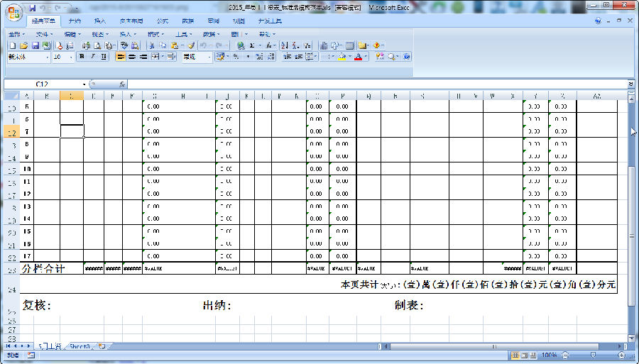Decrease decimal places

tap(271, 57)
